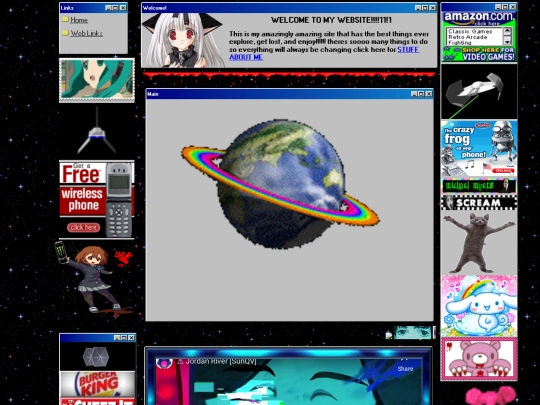Click the anime girl holding Monster can
Viewport: 540px width, 405px height.
click(x=94, y=279)
